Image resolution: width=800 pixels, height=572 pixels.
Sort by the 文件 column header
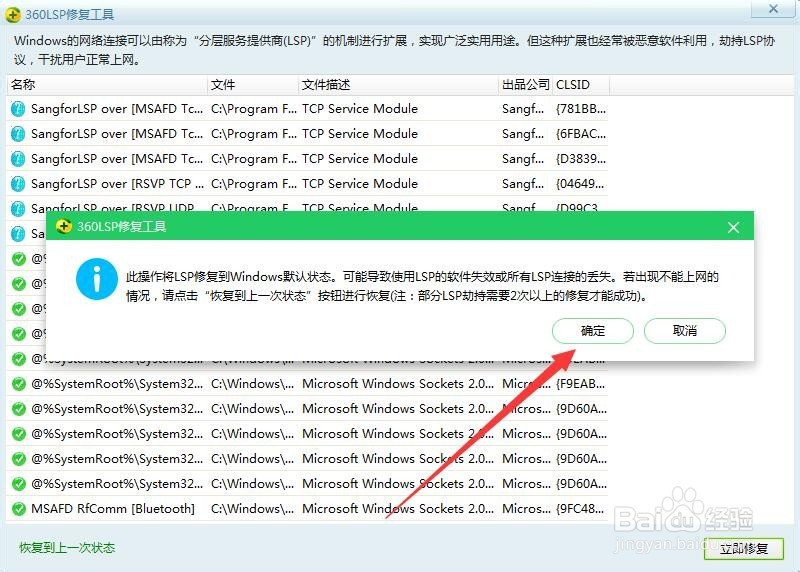[253, 85]
